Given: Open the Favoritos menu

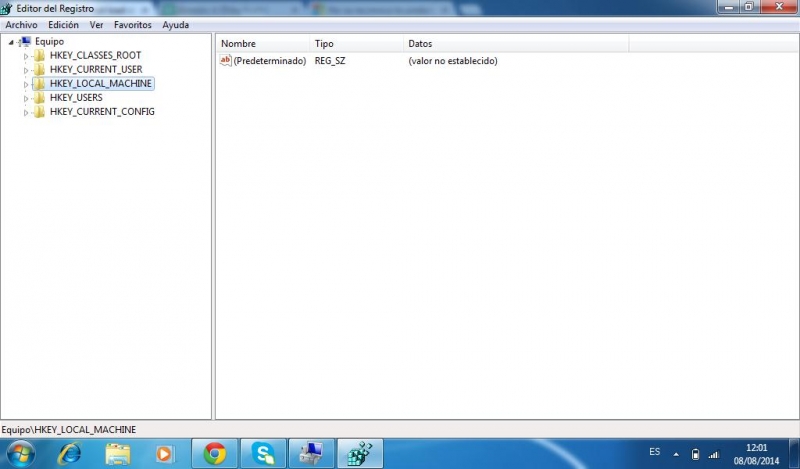Looking at the screenshot, I should click(x=133, y=24).
